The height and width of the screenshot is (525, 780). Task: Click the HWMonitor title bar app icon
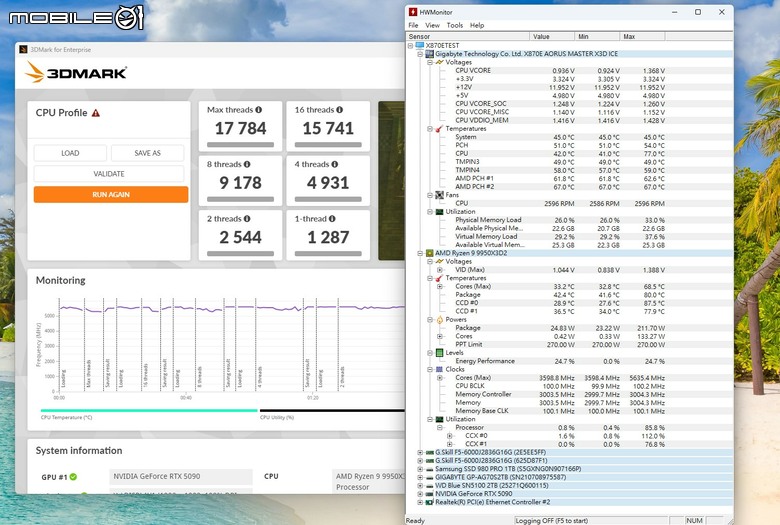click(x=413, y=12)
